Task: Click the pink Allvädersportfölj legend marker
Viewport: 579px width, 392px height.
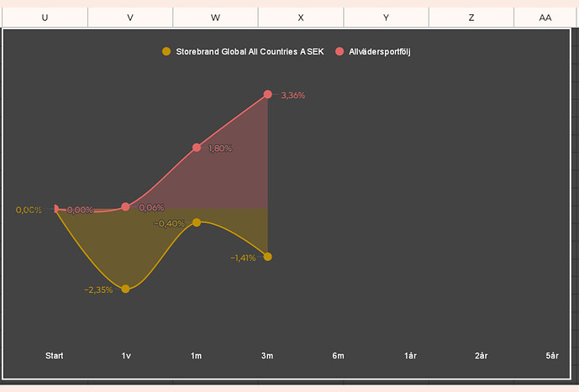Action: [x=340, y=51]
